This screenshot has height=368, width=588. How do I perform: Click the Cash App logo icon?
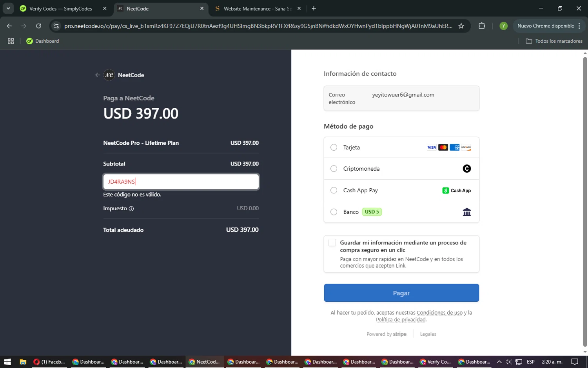tap(457, 191)
